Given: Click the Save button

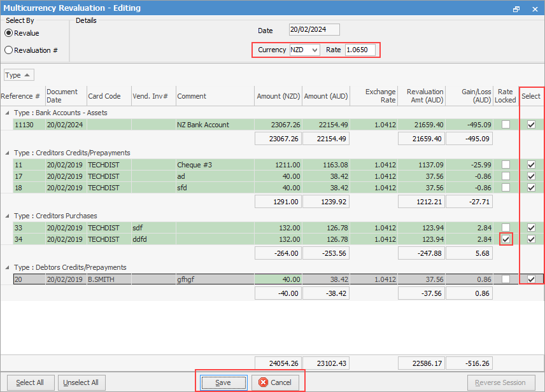Looking at the screenshot, I should tap(223, 382).
